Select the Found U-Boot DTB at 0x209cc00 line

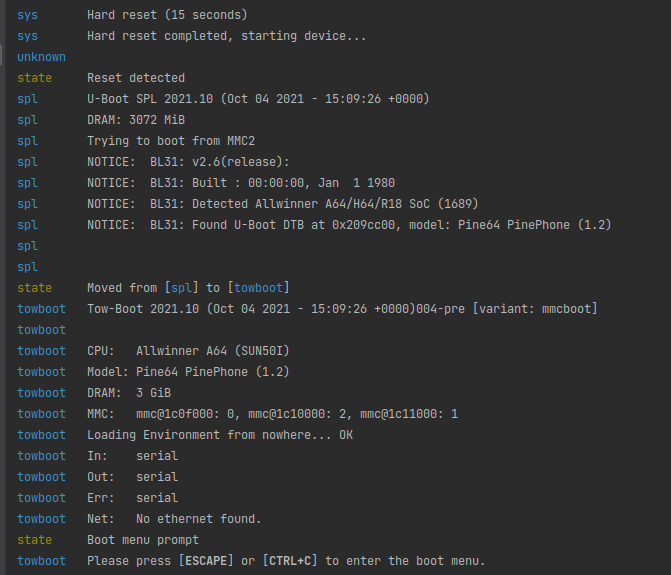(349, 225)
